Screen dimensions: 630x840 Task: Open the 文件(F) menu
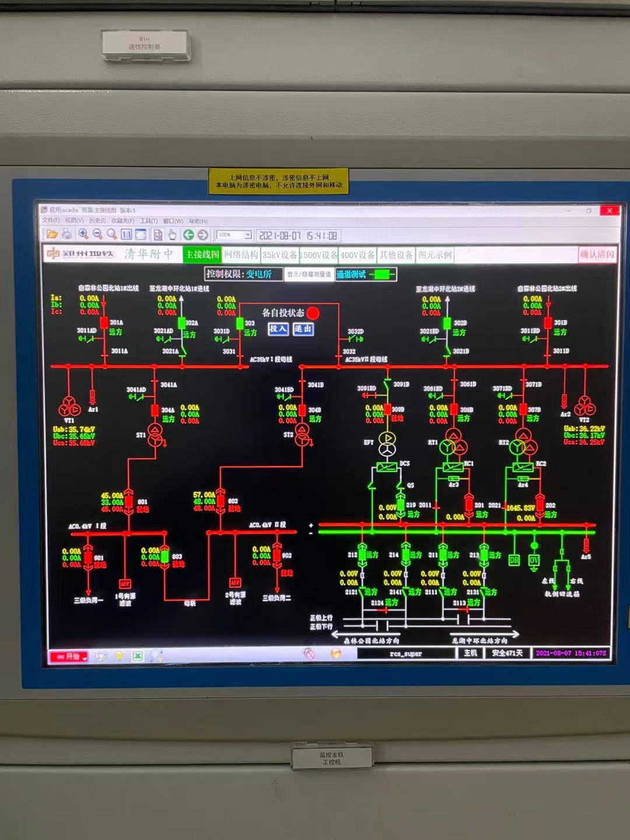point(51,221)
